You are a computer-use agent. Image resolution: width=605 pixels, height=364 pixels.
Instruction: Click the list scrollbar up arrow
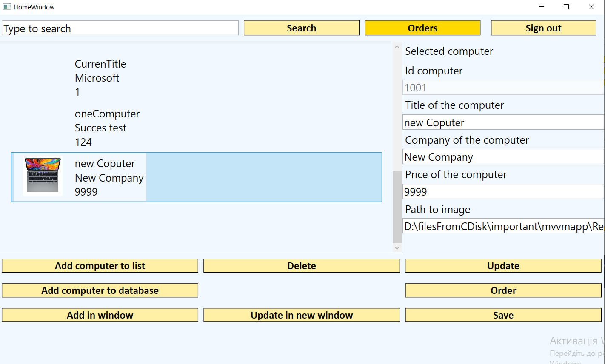[397, 47]
